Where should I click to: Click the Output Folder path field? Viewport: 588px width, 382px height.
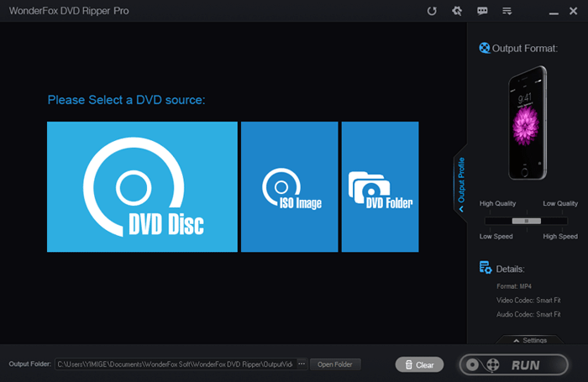point(176,364)
